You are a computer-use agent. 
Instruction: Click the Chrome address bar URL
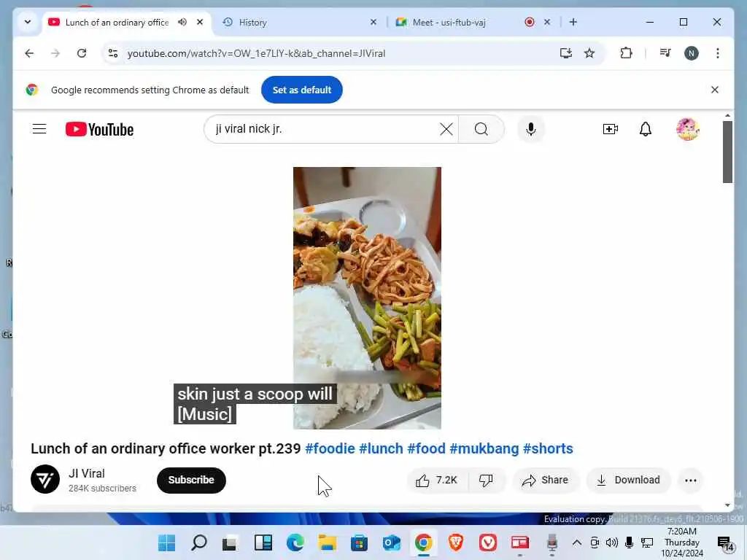coord(256,53)
